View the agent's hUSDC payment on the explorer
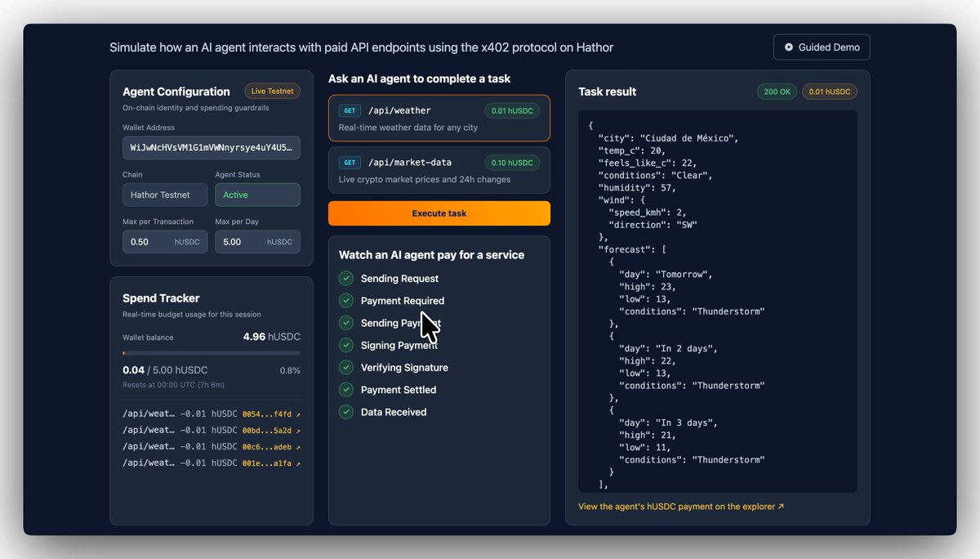Viewport: 980px width, 559px height. click(681, 507)
